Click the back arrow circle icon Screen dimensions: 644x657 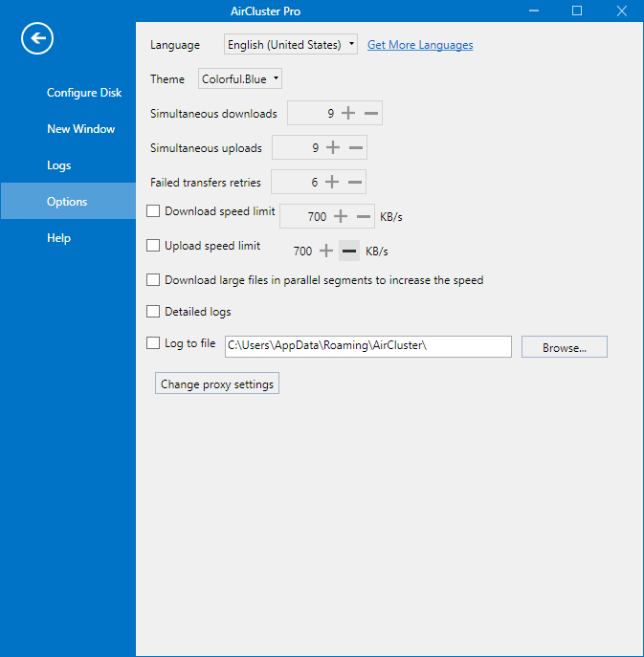pos(37,38)
